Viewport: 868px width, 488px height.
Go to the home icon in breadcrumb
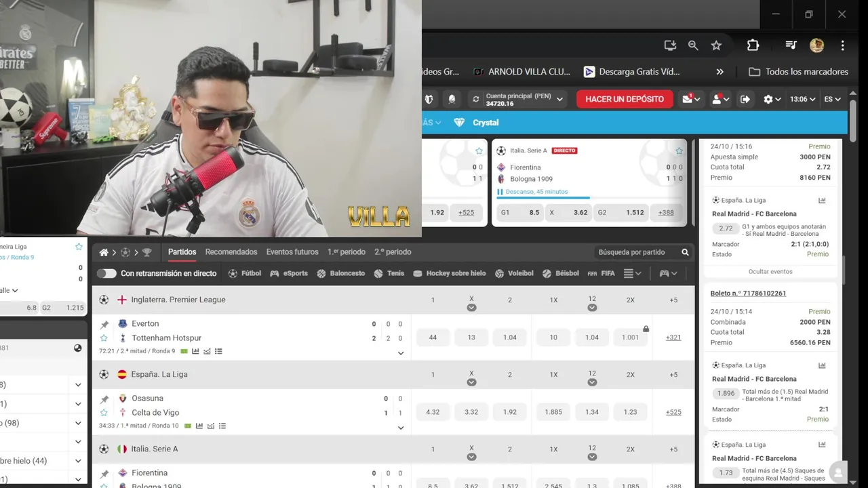tap(104, 252)
